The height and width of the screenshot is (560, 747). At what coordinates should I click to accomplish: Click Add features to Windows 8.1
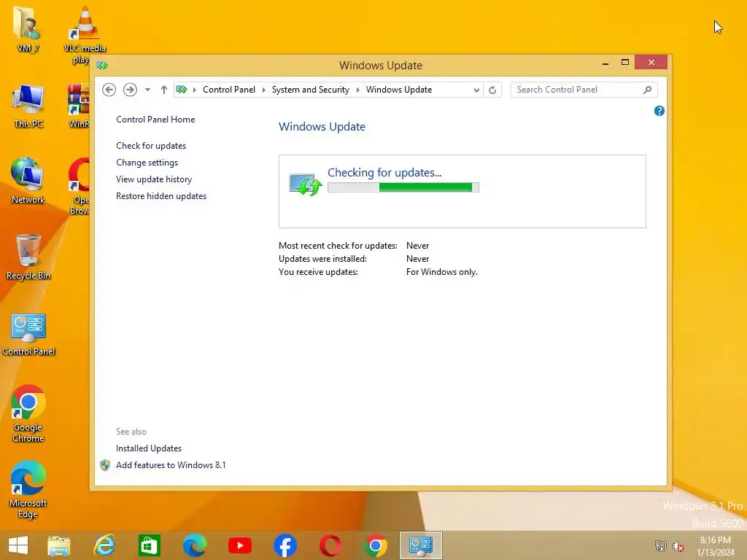(171, 464)
